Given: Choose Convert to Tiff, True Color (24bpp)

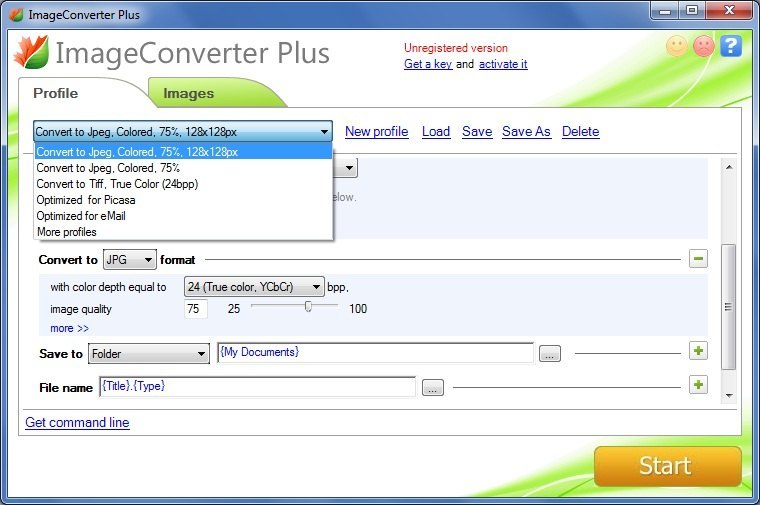Looking at the screenshot, I should [x=183, y=184].
